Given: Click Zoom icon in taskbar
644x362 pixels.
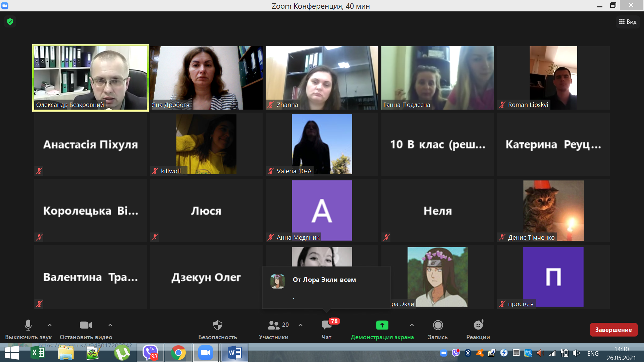Looking at the screenshot, I should point(206,353).
